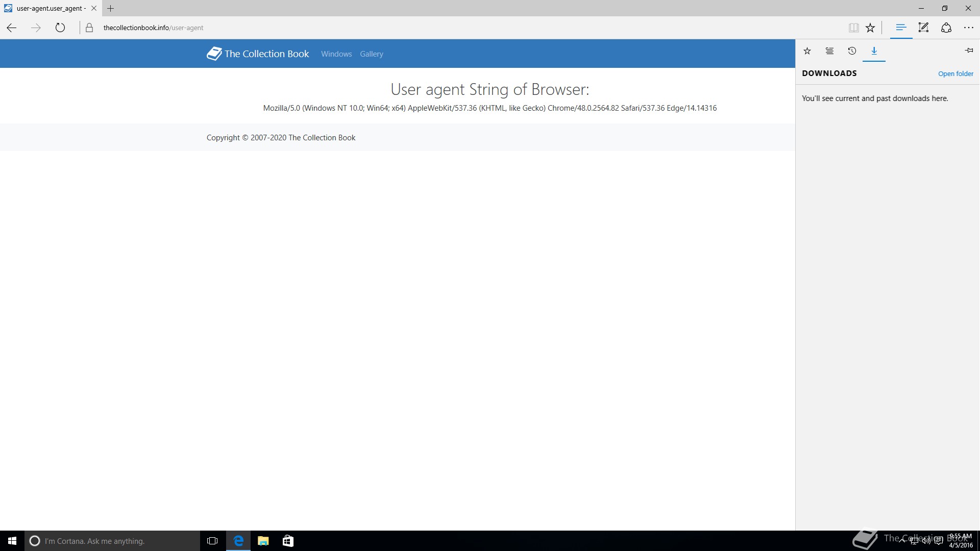Restore down the Edge window
Image resolution: width=980 pixels, height=551 pixels.
coord(945,8)
